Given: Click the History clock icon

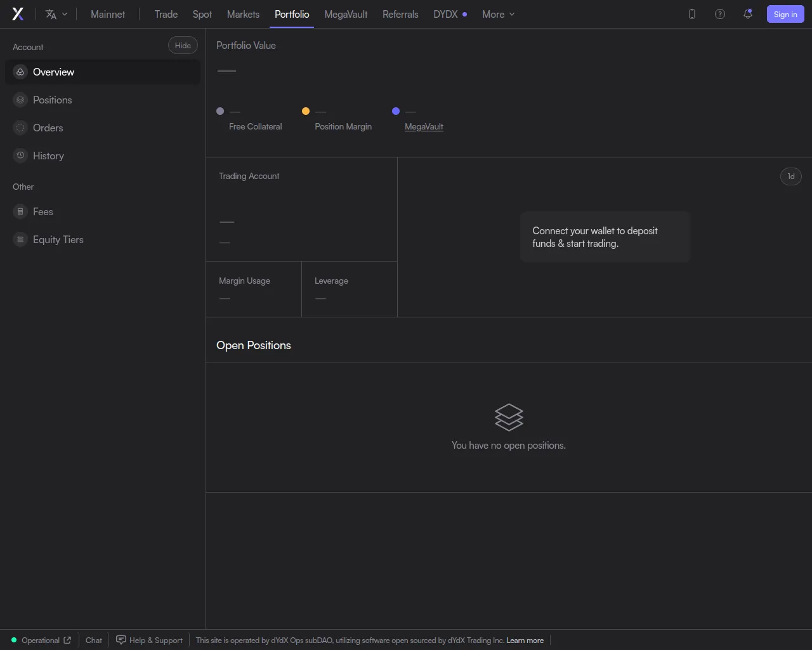Looking at the screenshot, I should [20, 156].
